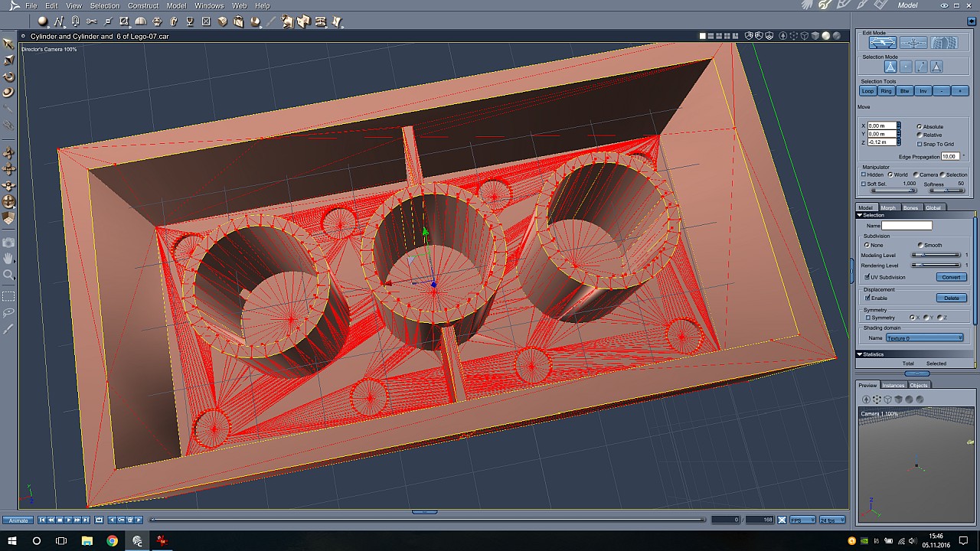Toggle the UV Subdivision checkbox
This screenshot has height=551, width=980.
coord(867,277)
